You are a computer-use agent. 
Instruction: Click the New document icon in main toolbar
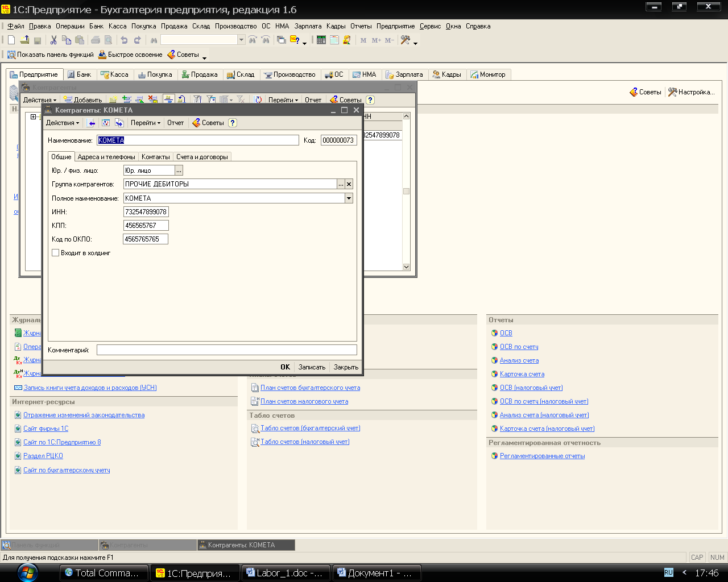pyautogui.click(x=11, y=40)
